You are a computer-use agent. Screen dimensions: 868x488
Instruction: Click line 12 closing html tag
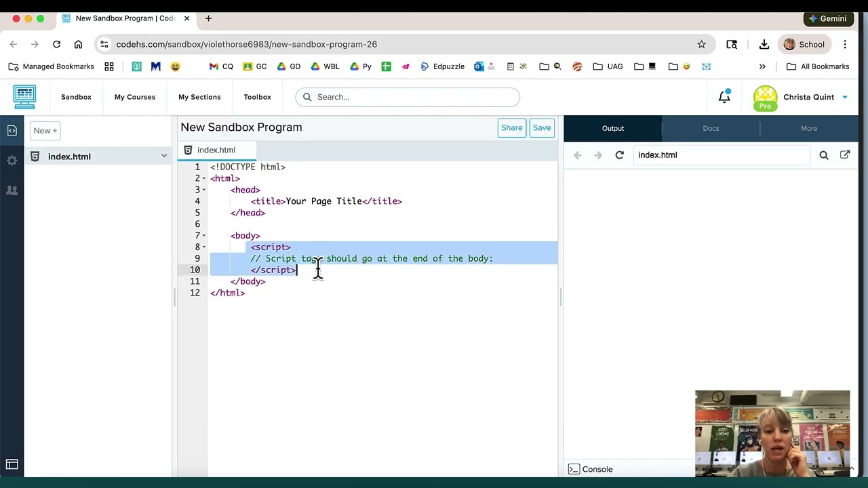pyautogui.click(x=228, y=293)
